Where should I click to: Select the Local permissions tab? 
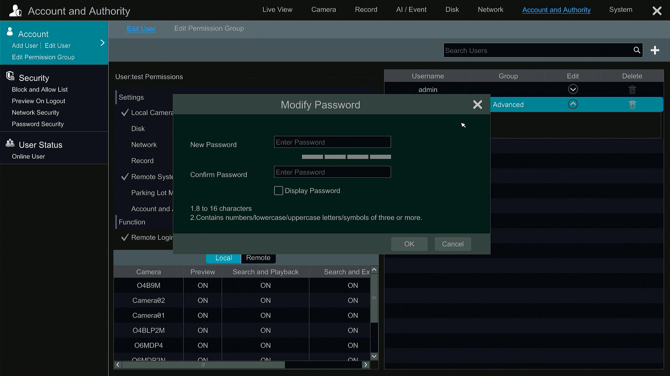click(x=223, y=258)
